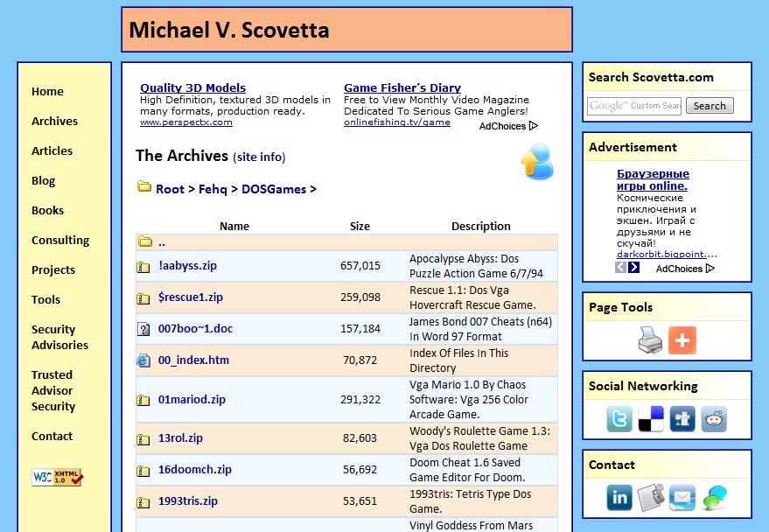Click the orange plus share icon
The width and height of the screenshot is (769, 532).
click(682, 340)
